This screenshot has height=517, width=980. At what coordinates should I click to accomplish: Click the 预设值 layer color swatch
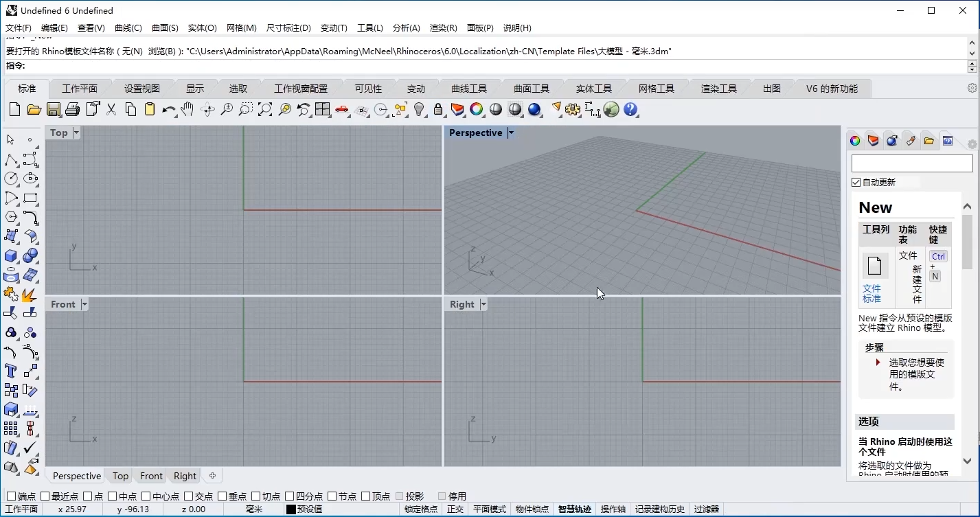[x=291, y=509]
